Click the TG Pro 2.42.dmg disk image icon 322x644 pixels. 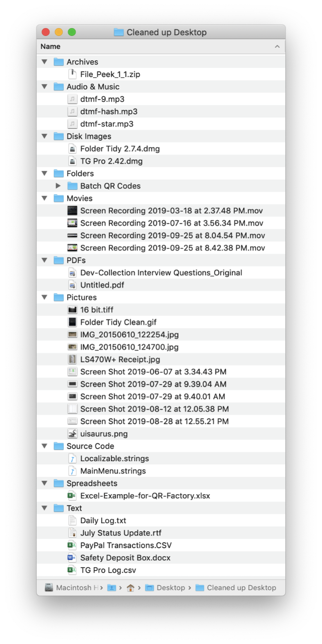tap(72, 161)
